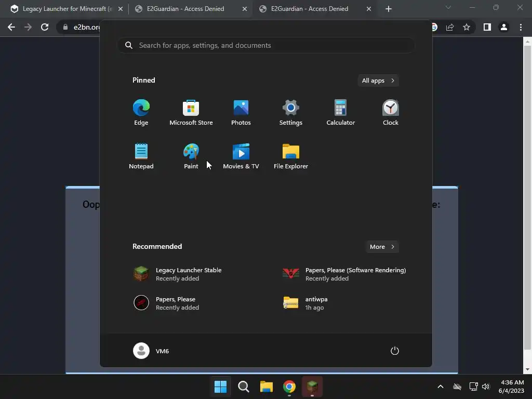Close the Legacy Launcher tab
The height and width of the screenshot is (399, 532).
(121, 9)
